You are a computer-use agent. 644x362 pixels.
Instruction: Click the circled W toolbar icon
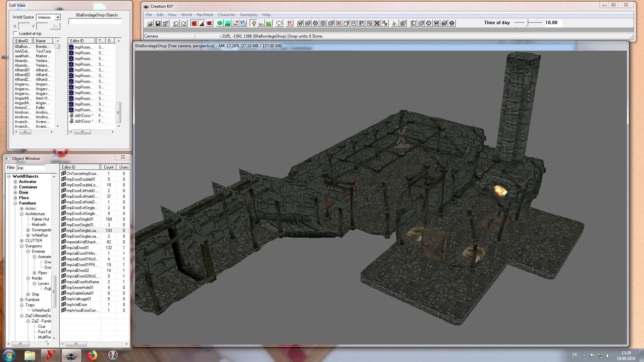tap(452, 23)
